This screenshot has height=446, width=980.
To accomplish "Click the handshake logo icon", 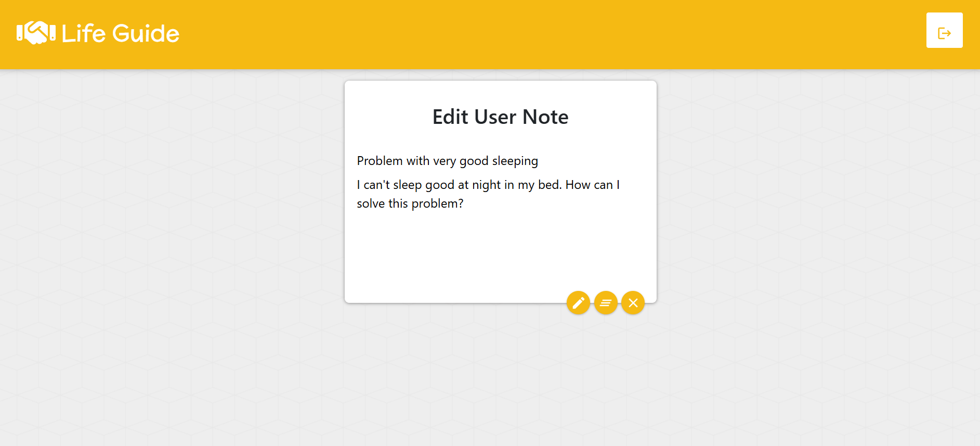I will [36, 33].
